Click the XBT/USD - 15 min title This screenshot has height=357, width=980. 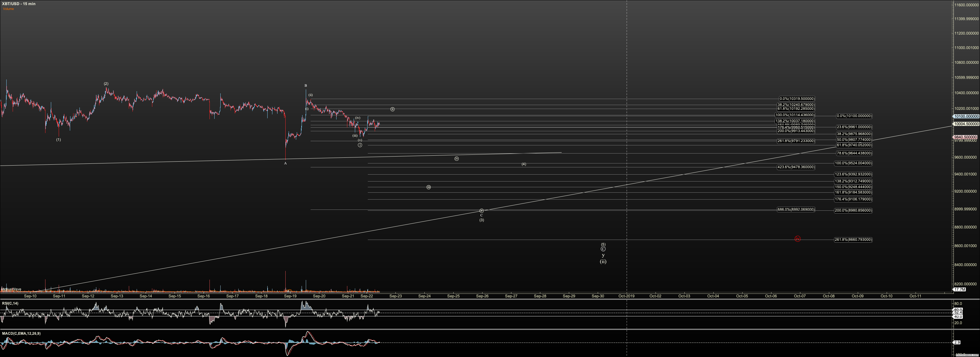click(19, 4)
